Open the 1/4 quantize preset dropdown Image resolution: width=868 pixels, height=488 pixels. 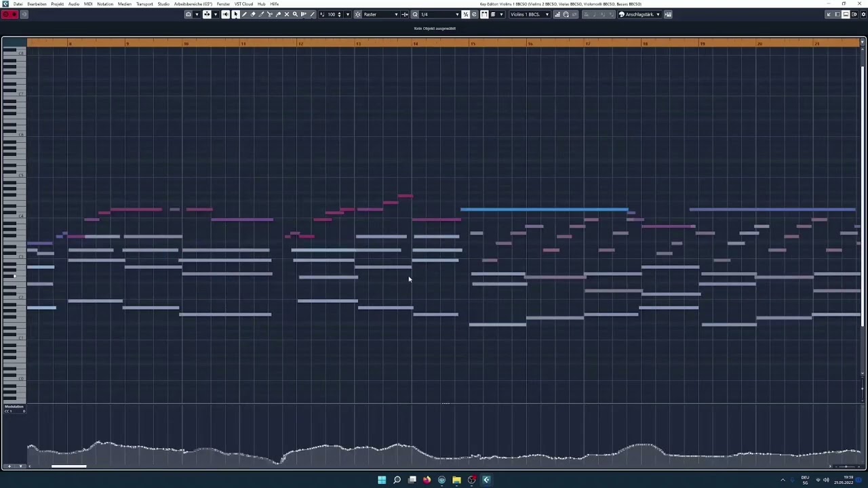439,14
